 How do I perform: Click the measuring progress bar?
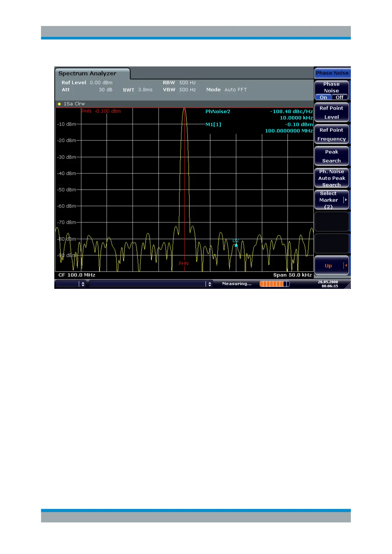tap(274, 284)
